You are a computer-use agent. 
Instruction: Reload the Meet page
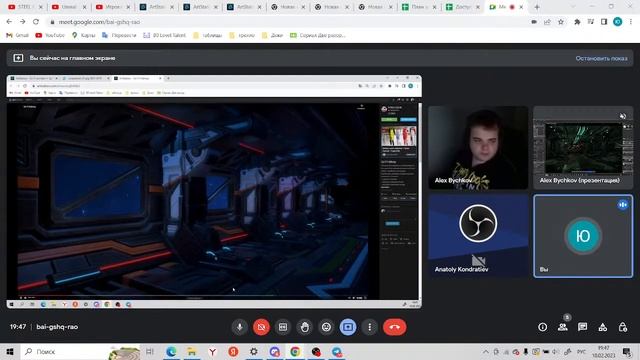point(36,22)
